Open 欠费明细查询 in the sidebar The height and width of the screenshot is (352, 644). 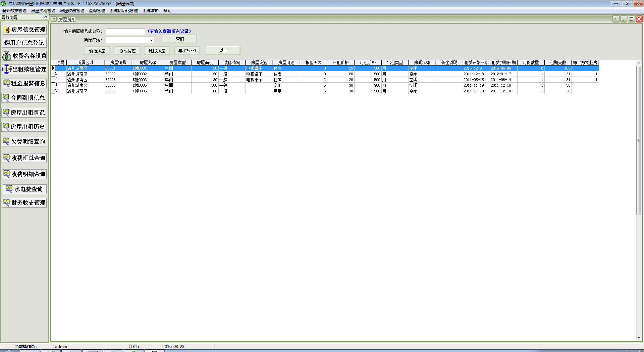point(24,141)
